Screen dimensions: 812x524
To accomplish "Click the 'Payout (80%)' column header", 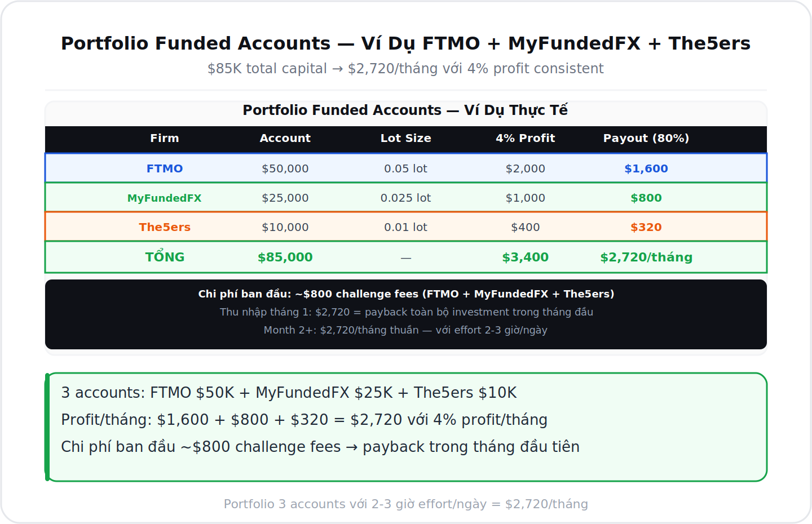I will (x=646, y=138).
